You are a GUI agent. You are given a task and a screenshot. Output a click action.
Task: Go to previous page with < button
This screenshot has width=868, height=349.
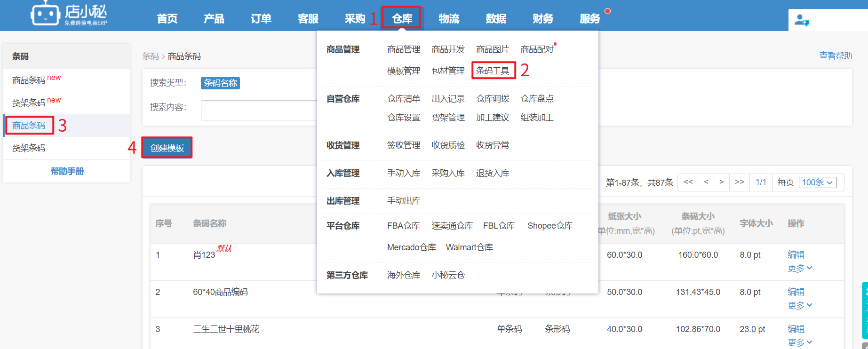(x=706, y=182)
